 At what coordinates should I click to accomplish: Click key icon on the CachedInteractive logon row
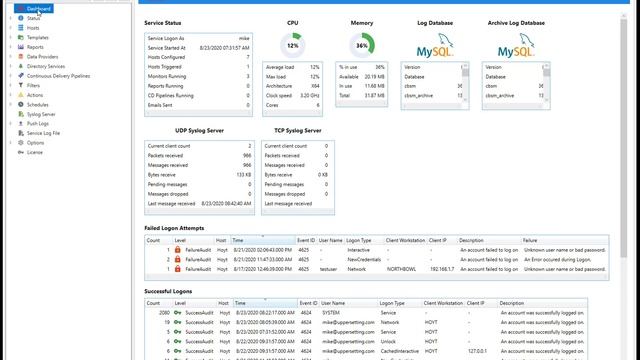point(178,351)
